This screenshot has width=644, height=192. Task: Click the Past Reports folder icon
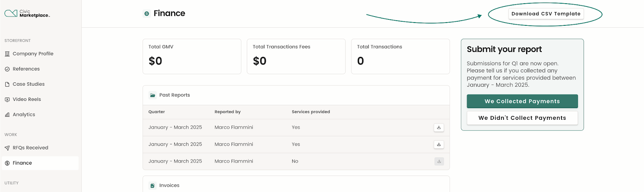[x=153, y=95]
